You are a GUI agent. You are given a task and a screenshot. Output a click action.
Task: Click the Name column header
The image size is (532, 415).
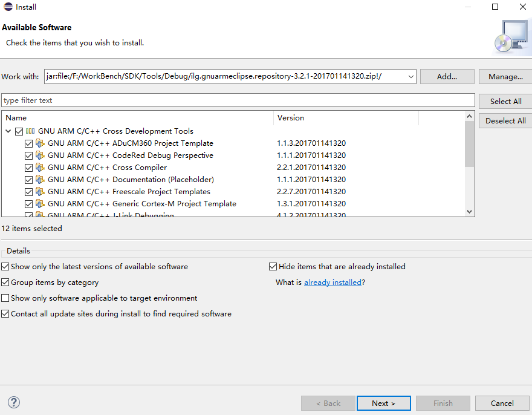click(x=138, y=118)
